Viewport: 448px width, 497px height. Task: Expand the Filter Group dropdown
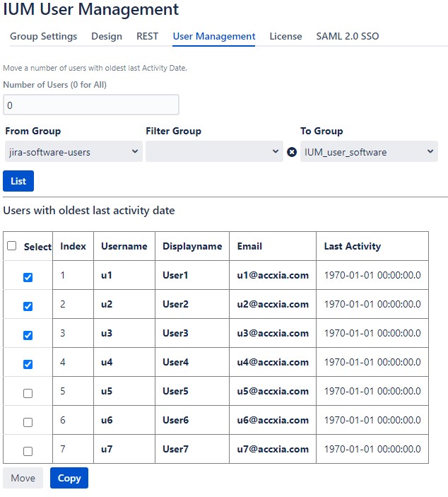[214, 152]
